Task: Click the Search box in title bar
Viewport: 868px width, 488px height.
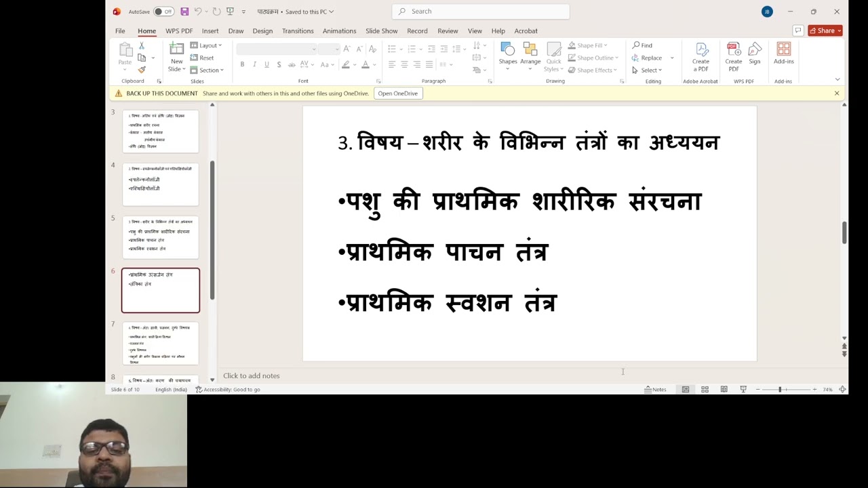Action: pyautogui.click(x=481, y=12)
